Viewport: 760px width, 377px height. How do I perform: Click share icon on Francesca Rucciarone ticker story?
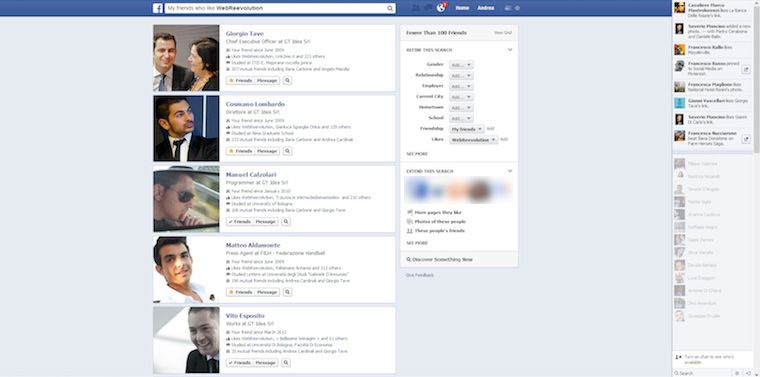click(746, 138)
